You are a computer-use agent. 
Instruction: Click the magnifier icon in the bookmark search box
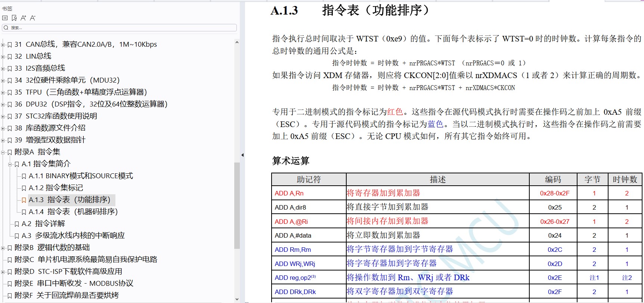tap(6, 28)
